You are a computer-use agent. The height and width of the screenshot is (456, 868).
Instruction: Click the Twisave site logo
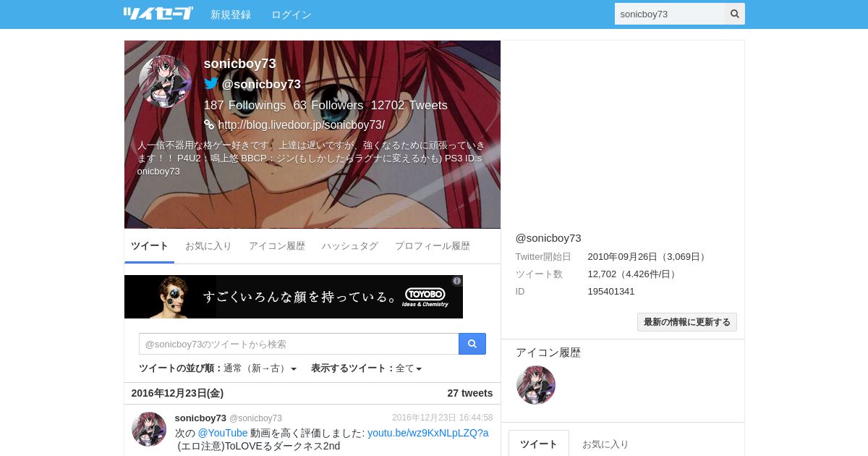158,14
